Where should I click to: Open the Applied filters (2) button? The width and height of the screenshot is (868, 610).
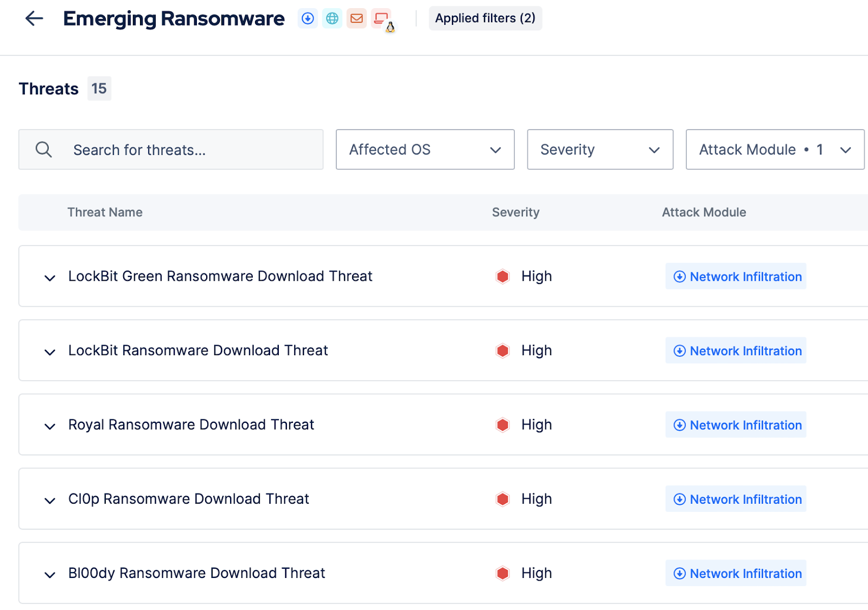pyautogui.click(x=486, y=18)
